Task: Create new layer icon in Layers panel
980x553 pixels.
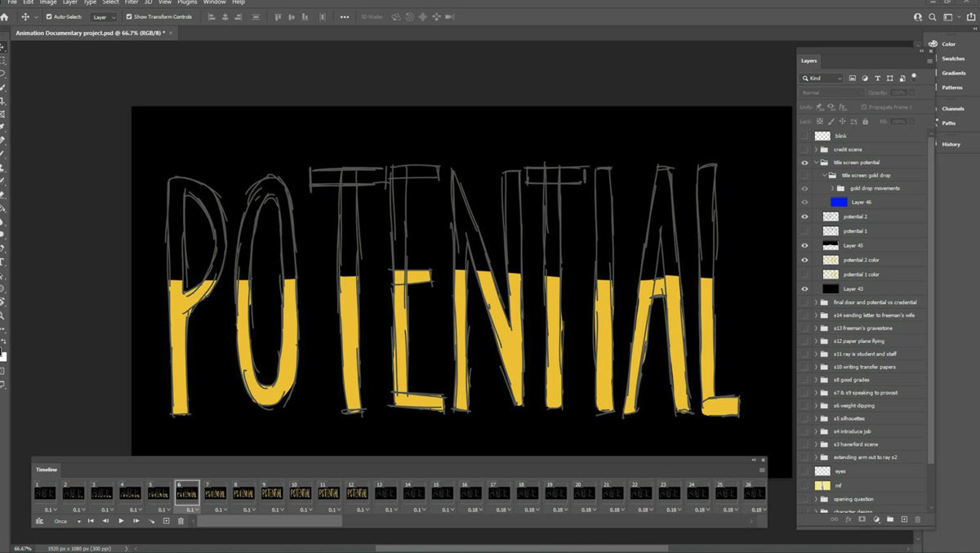Action: click(x=904, y=519)
